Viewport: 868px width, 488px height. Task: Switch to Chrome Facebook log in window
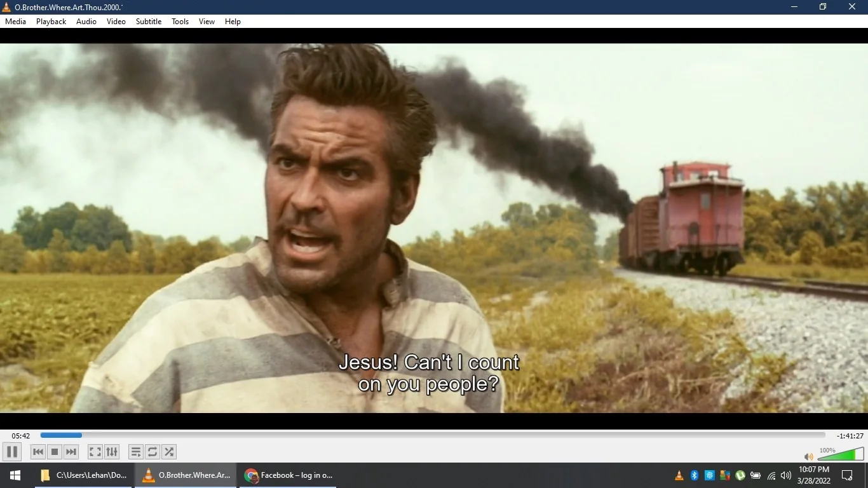coord(288,475)
